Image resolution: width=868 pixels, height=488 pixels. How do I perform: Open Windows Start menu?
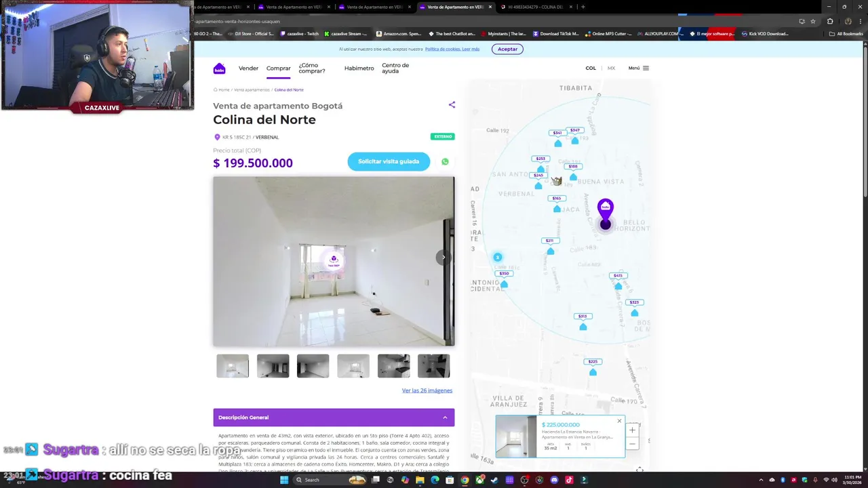pos(284,480)
